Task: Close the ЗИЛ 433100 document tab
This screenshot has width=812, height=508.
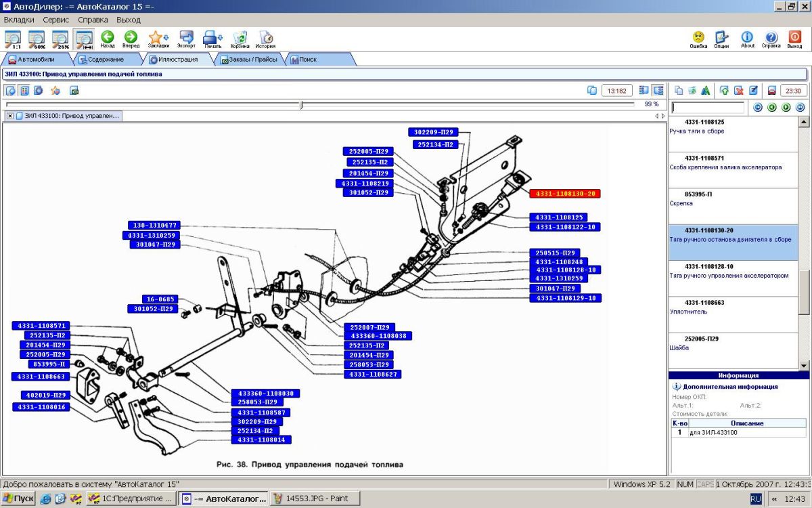Action: (x=10, y=116)
